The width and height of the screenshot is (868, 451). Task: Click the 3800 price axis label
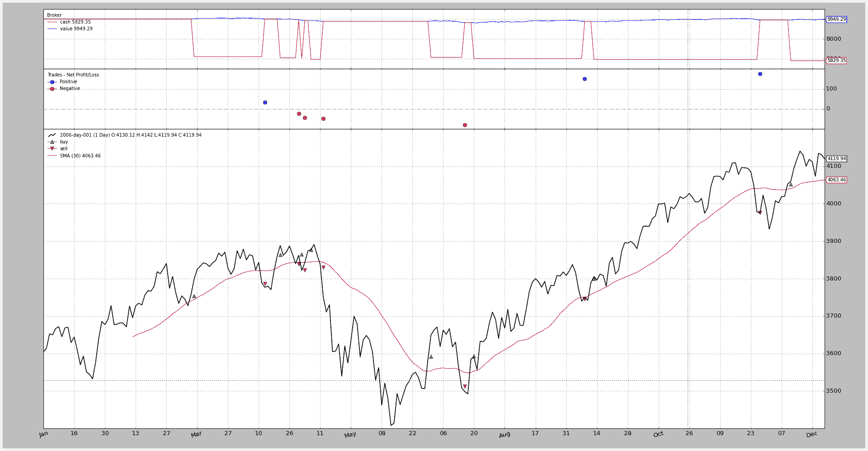834,279
